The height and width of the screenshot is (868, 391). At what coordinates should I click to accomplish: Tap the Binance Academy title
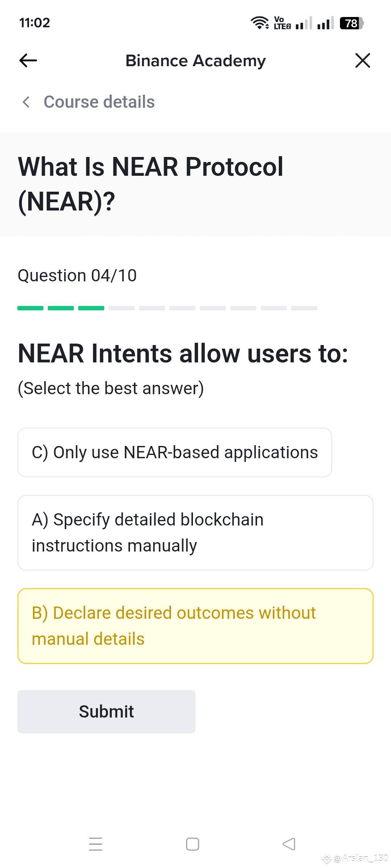click(x=195, y=61)
